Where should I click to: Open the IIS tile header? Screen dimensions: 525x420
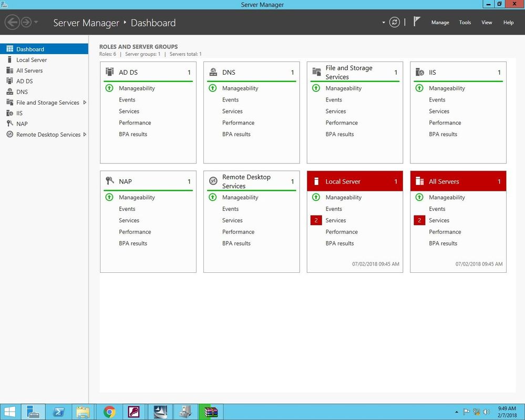[458, 73]
